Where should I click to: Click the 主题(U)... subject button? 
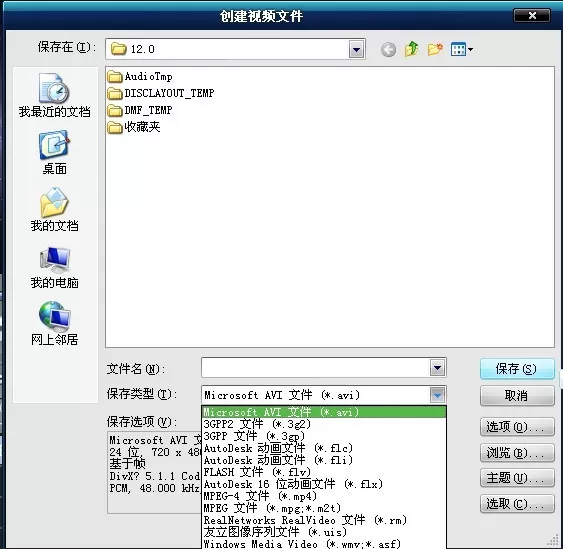click(x=517, y=478)
